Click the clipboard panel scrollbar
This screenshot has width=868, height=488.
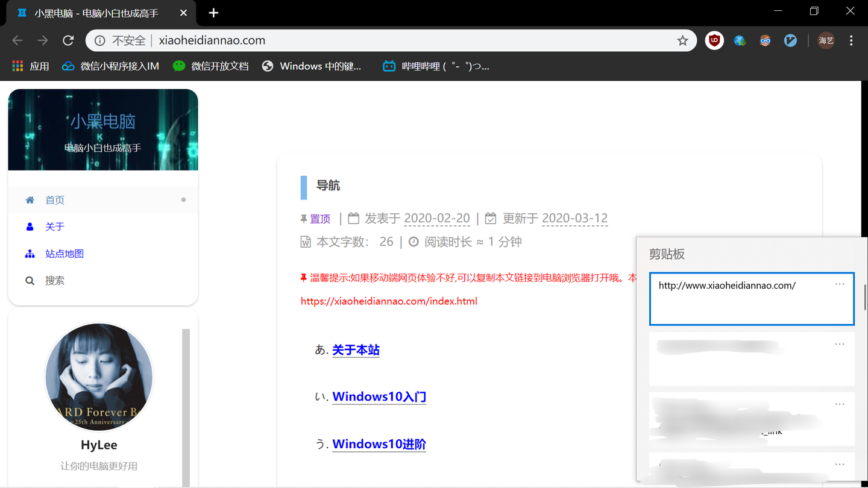(864, 289)
